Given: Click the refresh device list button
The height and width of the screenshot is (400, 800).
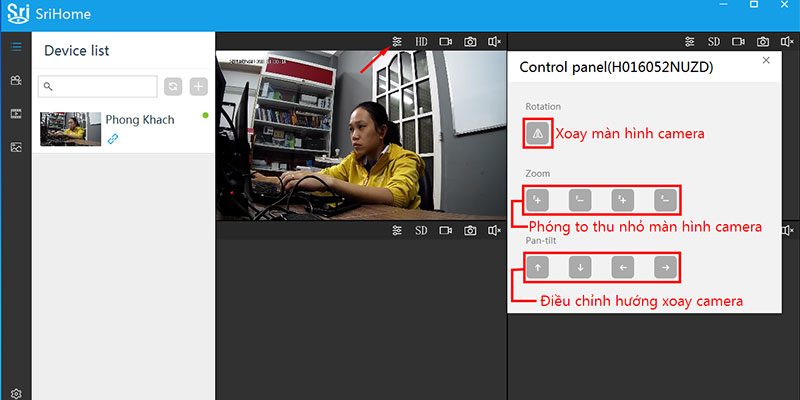Looking at the screenshot, I should point(173,87).
